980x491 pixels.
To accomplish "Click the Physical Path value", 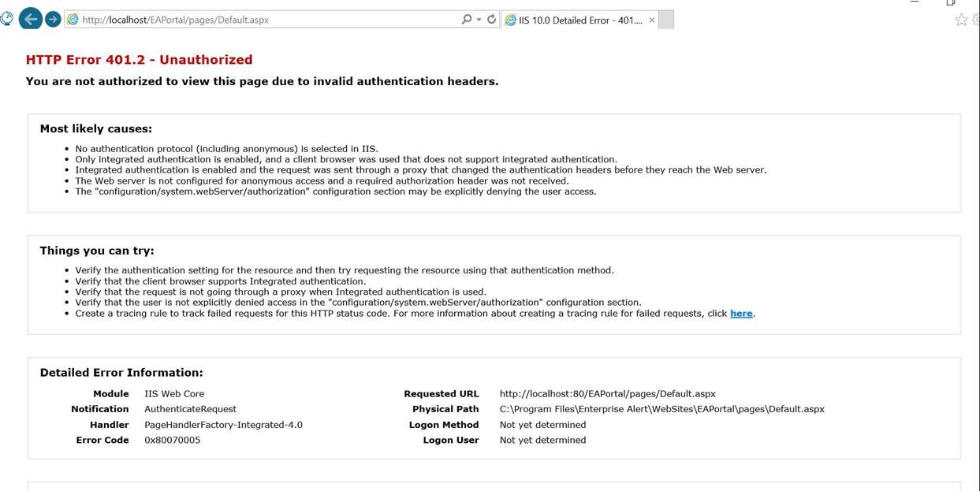I will 662,409.
